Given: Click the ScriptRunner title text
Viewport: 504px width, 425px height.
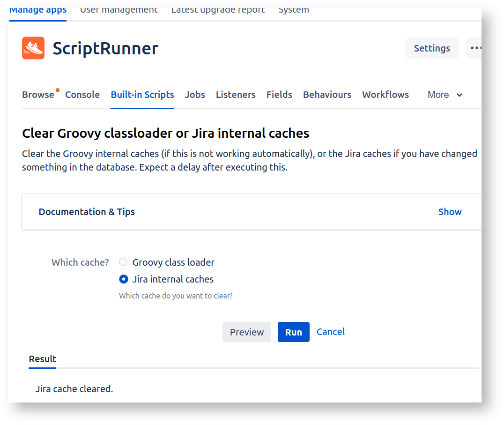Looking at the screenshot, I should pos(105,49).
